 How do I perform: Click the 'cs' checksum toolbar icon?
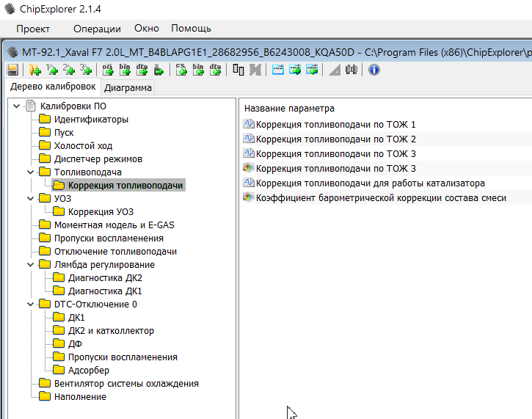181,70
